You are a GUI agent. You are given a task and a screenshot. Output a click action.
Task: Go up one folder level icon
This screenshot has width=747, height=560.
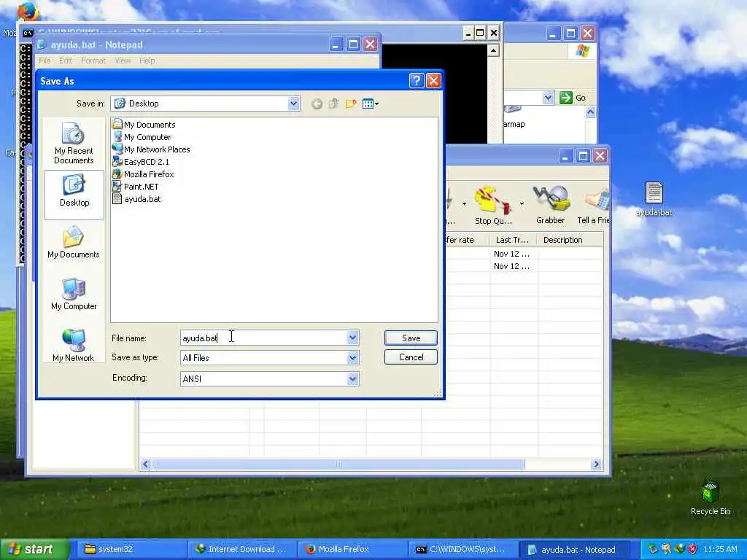click(333, 104)
